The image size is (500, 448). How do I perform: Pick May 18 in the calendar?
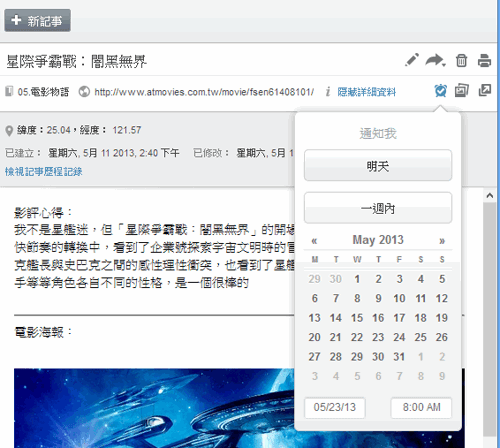[x=421, y=318]
